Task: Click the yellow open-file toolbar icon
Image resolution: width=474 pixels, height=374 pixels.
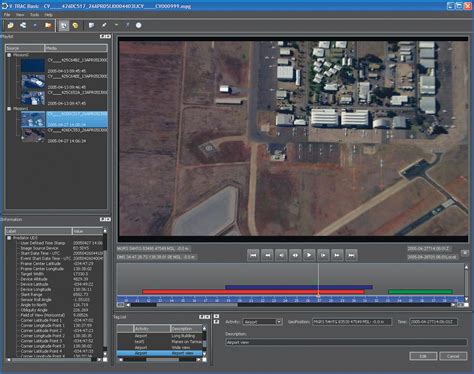Action: click(x=11, y=25)
